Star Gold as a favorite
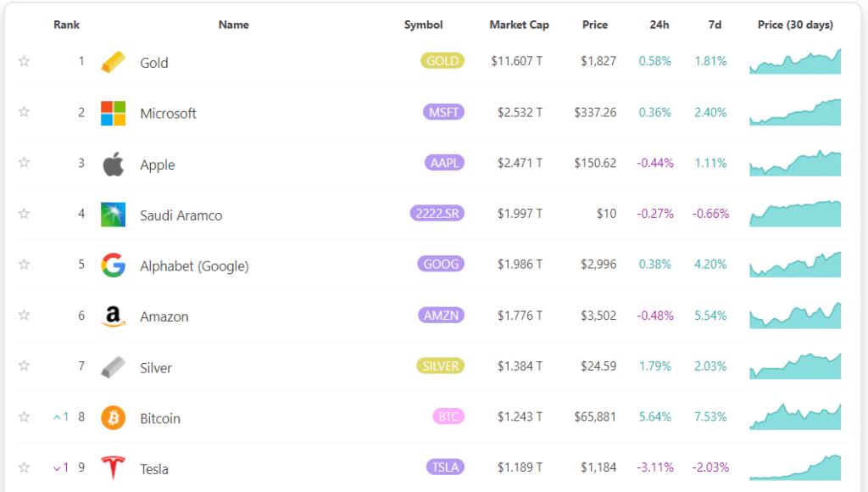This screenshot has width=868, height=492. pyautogui.click(x=24, y=61)
